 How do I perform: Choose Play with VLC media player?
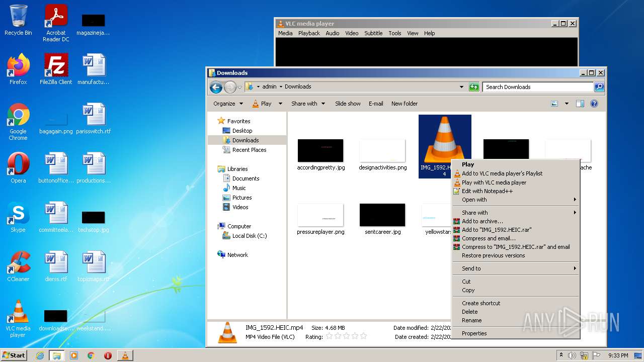pos(515,183)
